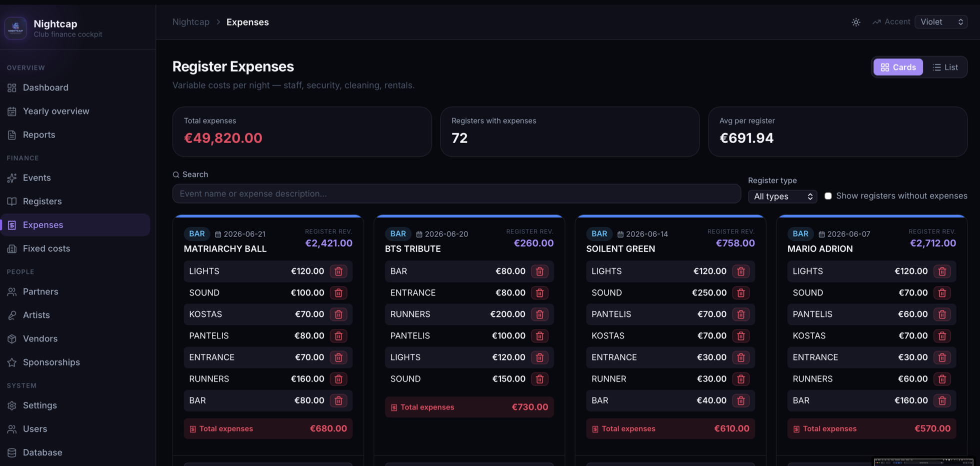Delete LIGHTS expense in Mario Adrion card

942,271
